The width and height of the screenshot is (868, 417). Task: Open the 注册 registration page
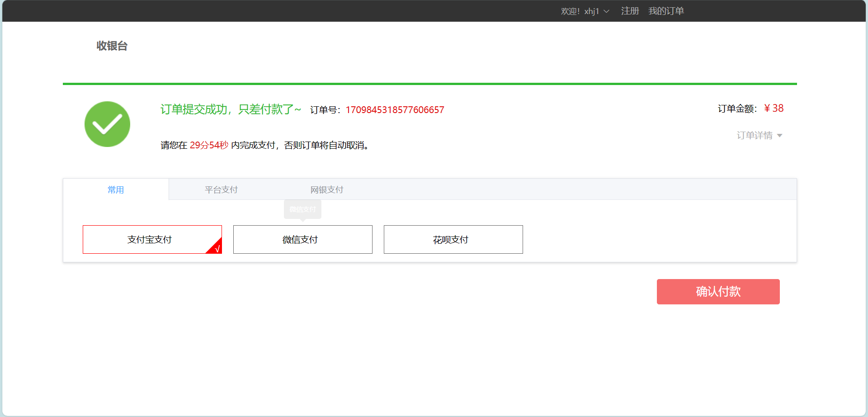pos(630,11)
